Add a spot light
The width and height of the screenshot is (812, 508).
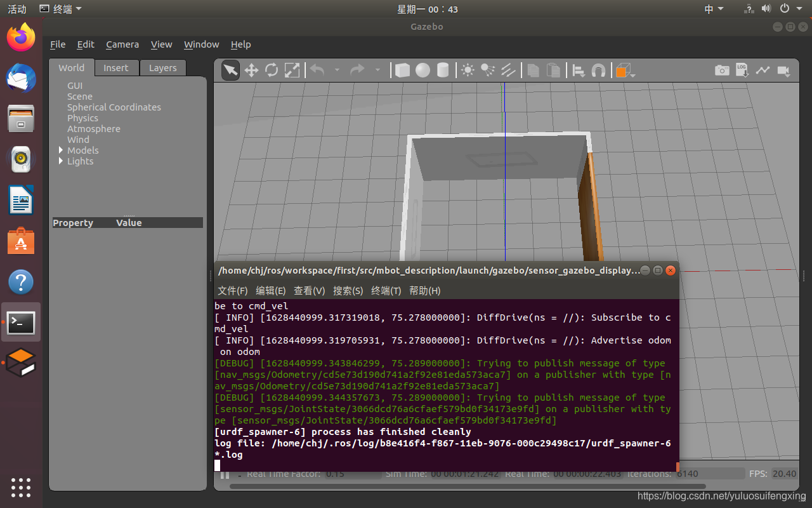click(x=488, y=70)
